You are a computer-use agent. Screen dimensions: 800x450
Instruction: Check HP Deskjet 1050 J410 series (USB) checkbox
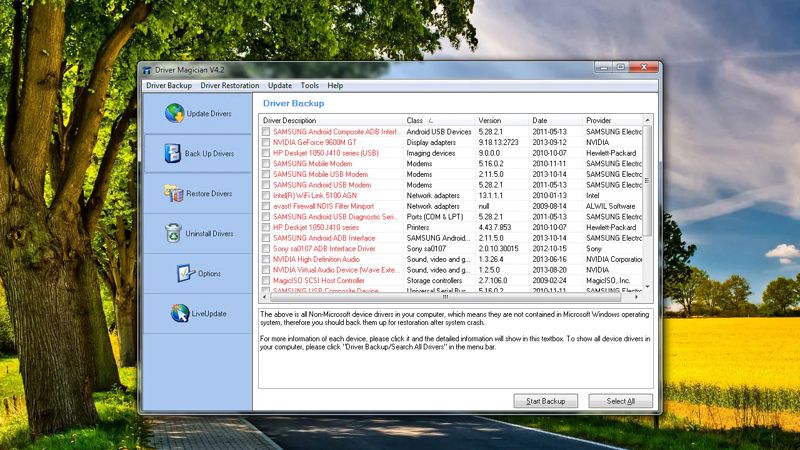coord(266,153)
